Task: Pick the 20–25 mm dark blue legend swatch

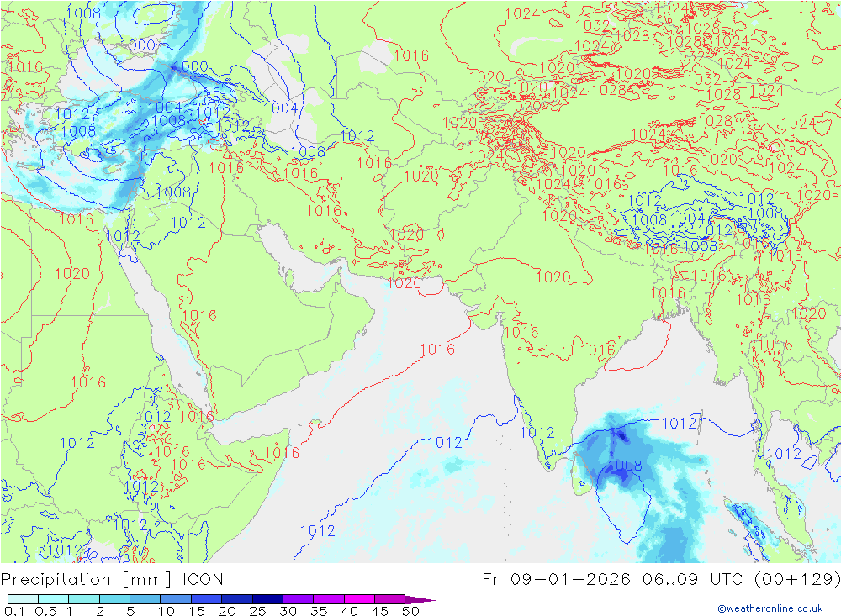Action: (x=237, y=599)
